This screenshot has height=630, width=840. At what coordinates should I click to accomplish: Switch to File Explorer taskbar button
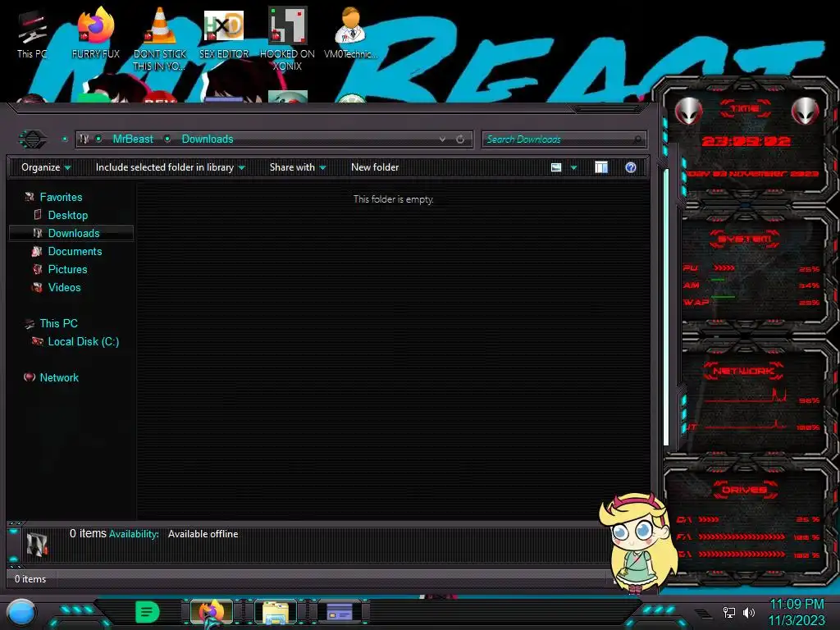click(276, 612)
